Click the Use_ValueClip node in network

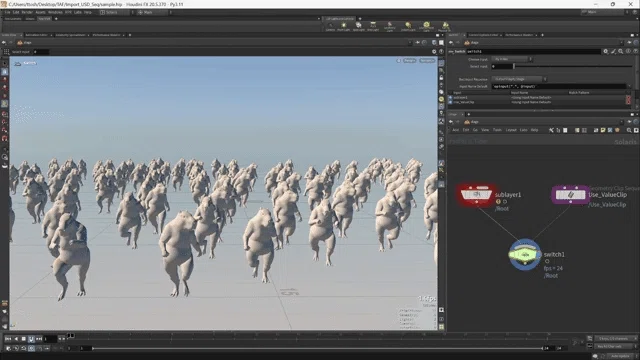click(570, 195)
